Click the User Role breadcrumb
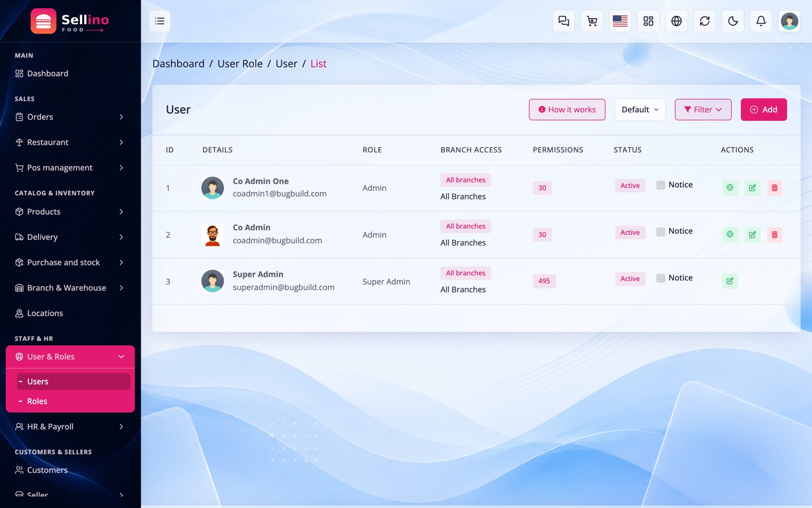 pos(240,64)
